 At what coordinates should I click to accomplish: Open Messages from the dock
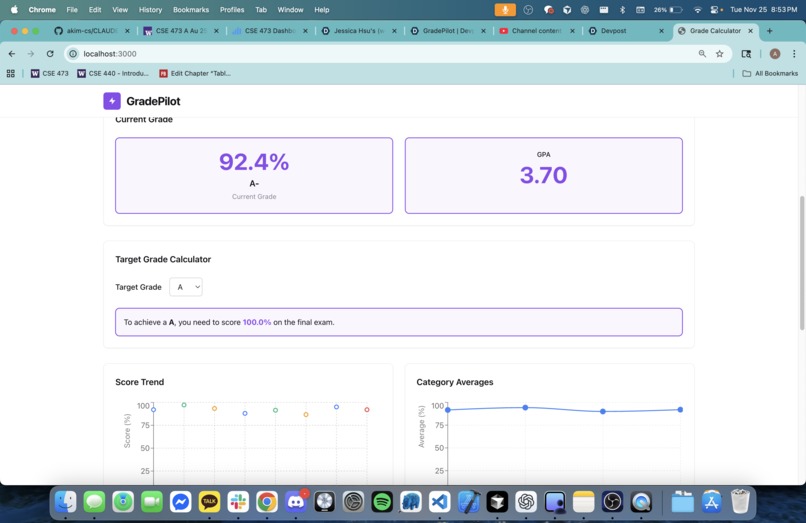point(95,502)
